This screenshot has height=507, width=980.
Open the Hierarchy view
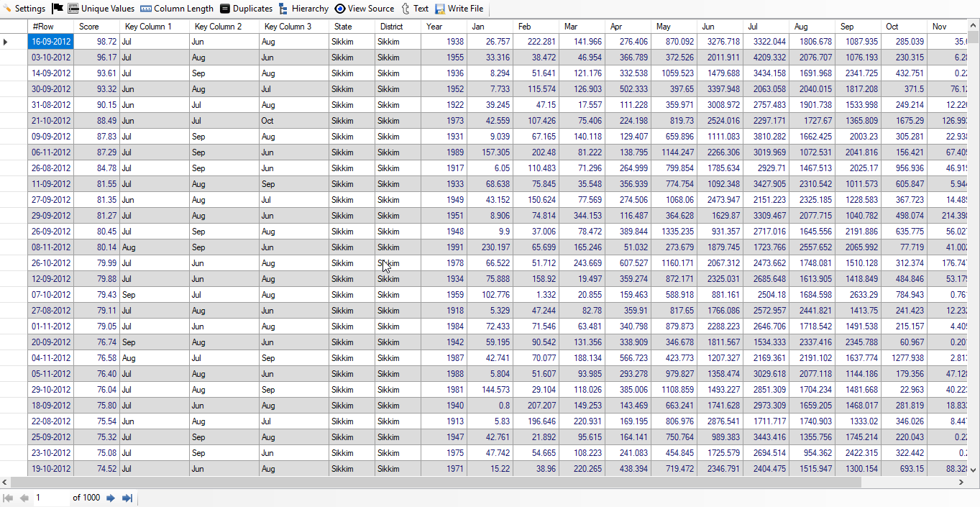click(x=303, y=9)
